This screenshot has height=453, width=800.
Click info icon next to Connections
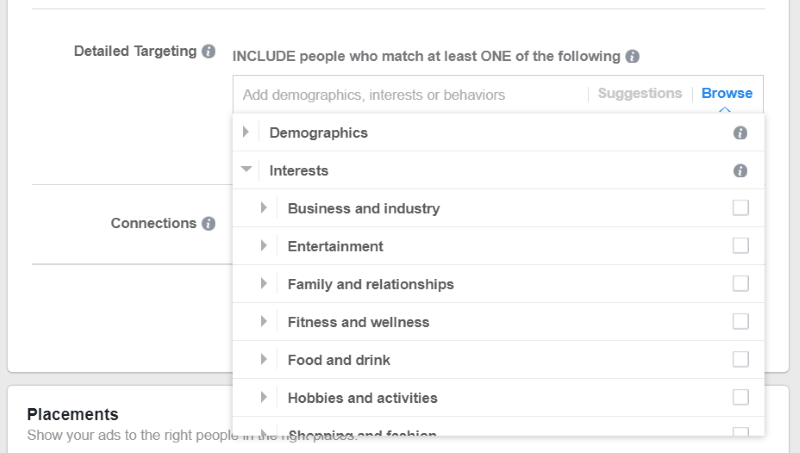[x=208, y=223]
